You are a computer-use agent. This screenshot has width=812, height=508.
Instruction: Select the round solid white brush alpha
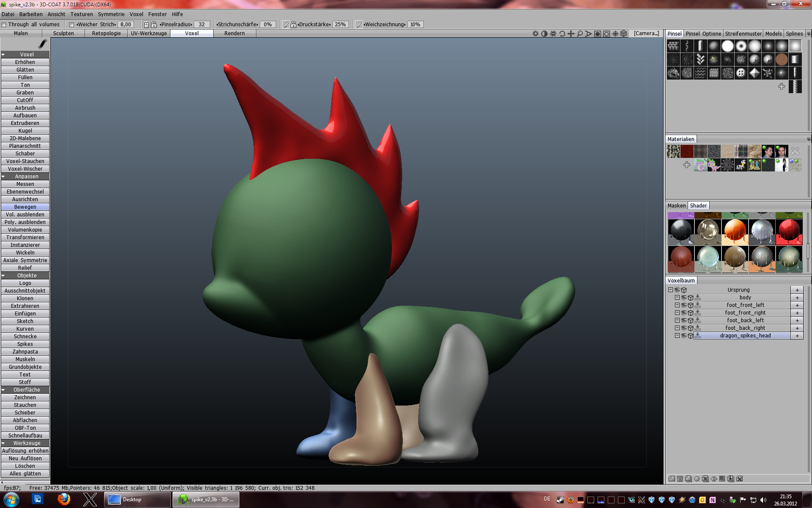[x=727, y=46]
